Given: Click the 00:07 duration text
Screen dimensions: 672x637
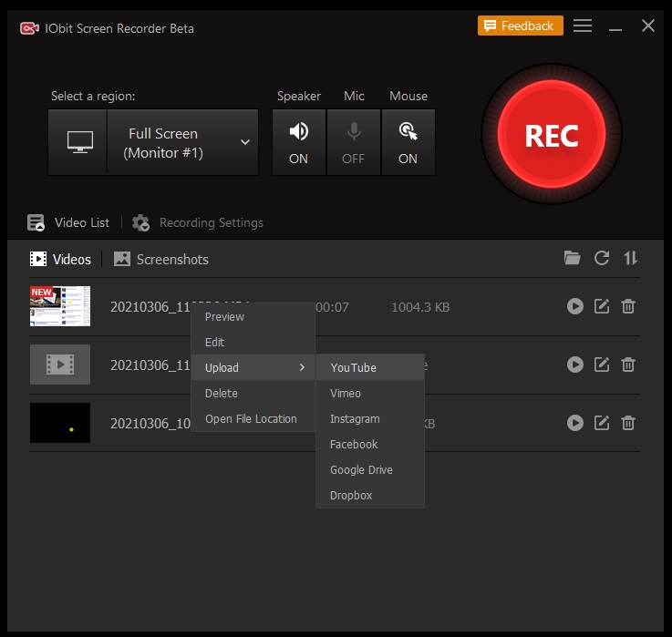Looking at the screenshot, I should 332,307.
